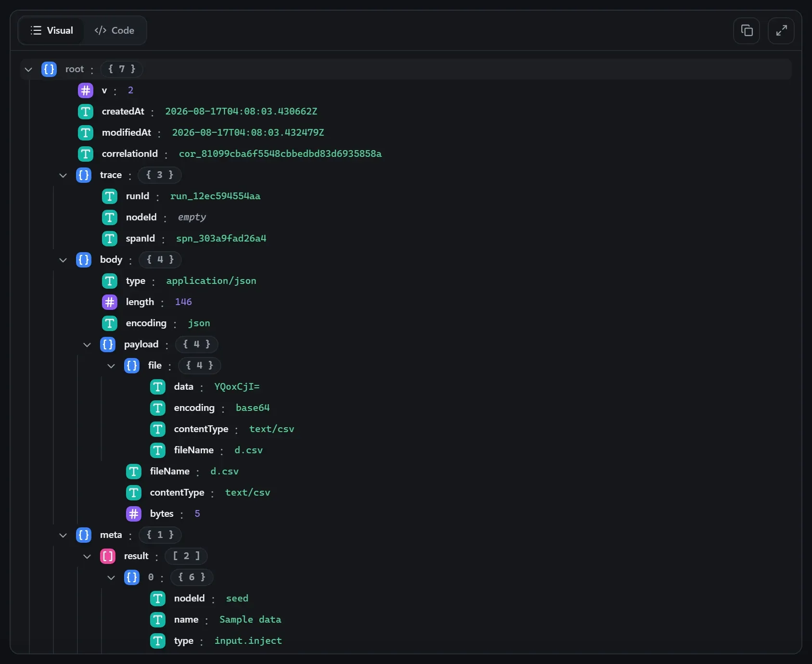Click the result [ 2 ] count badge
This screenshot has height=664, width=812.
[186, 556]
